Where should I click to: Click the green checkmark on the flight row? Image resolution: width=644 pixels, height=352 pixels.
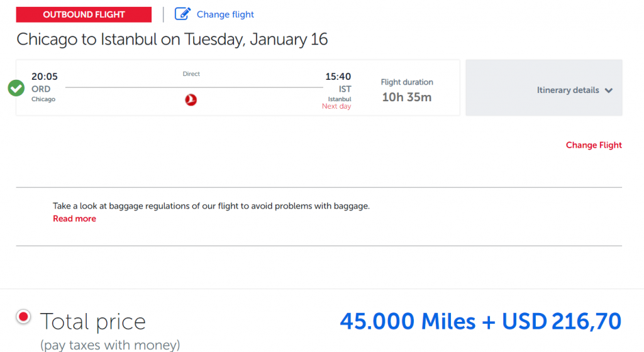(x=16, y=88)
